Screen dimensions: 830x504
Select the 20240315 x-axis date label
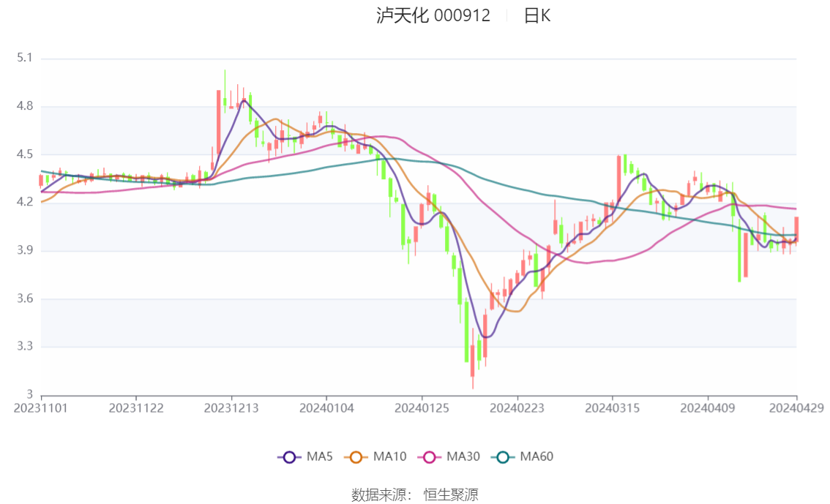pyautogui.click(x=613, y=408)
